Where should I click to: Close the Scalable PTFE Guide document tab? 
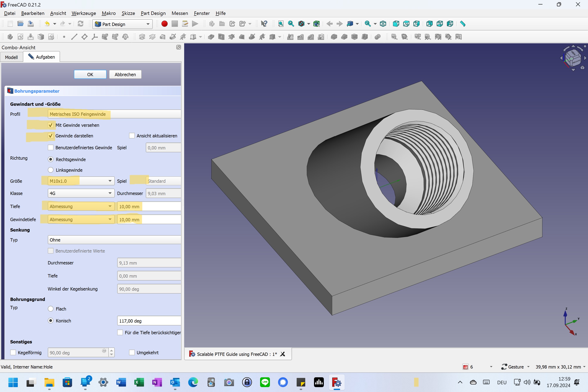(x=283, y=354)
